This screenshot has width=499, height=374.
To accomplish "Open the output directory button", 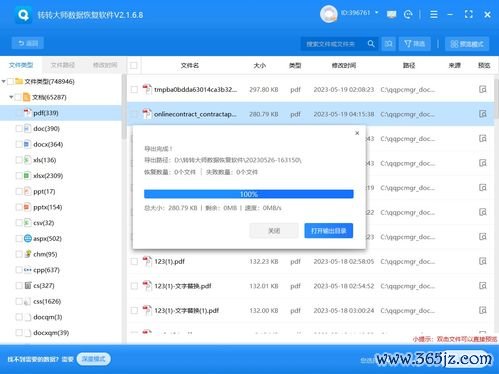I will pos(329,231).
